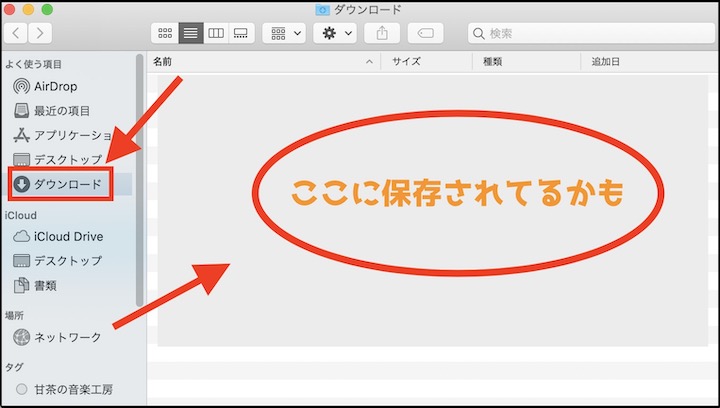
Task: Click the sidebar vertical scrollbar
Action: [140, 180]
